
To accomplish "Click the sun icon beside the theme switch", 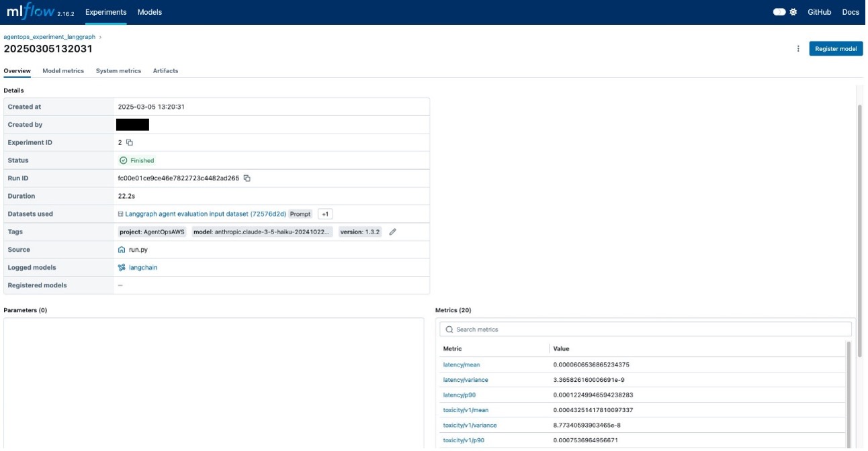I will tap(793, 12).
